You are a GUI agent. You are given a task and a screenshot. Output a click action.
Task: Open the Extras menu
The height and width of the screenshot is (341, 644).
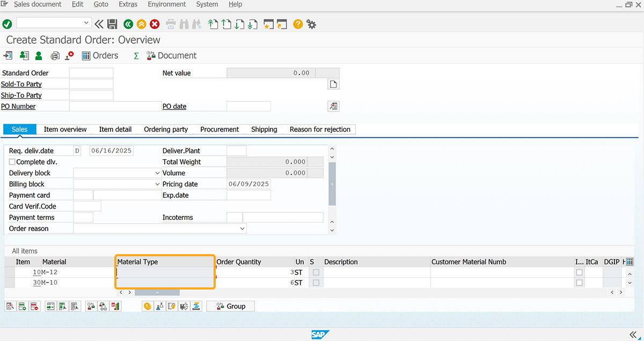click(128, 4)
